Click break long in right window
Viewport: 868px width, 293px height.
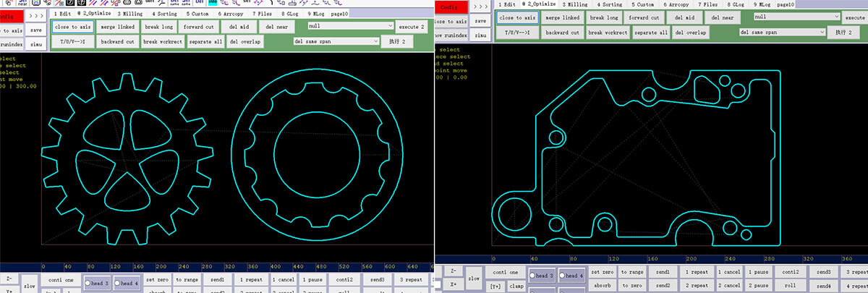[604, 17]
